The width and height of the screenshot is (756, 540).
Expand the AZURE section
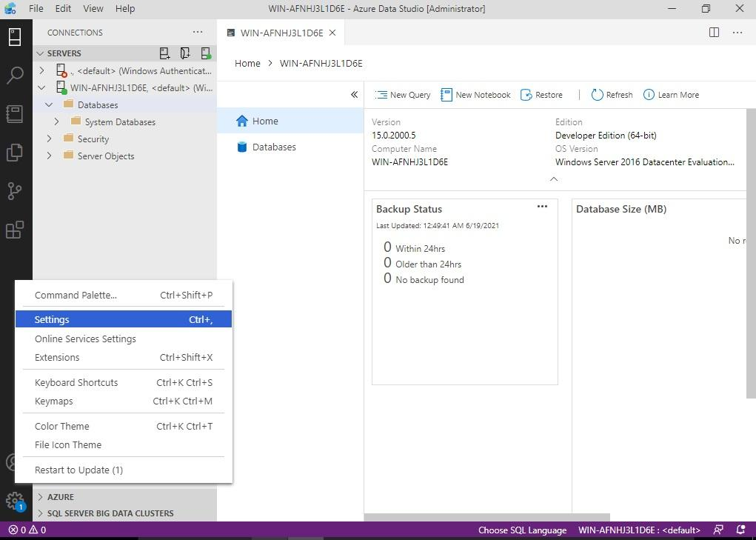(40, 496)
